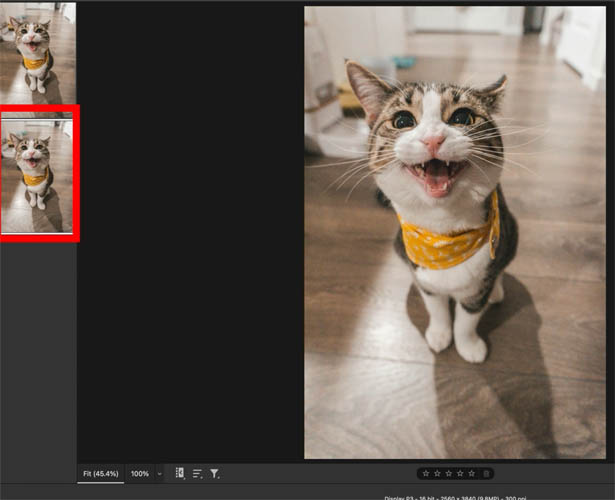Image resolution: width=615 pixels, height=500 pixels.
Task: Open the filter filmstrip funnel icon
Action: tap(215, 474)
